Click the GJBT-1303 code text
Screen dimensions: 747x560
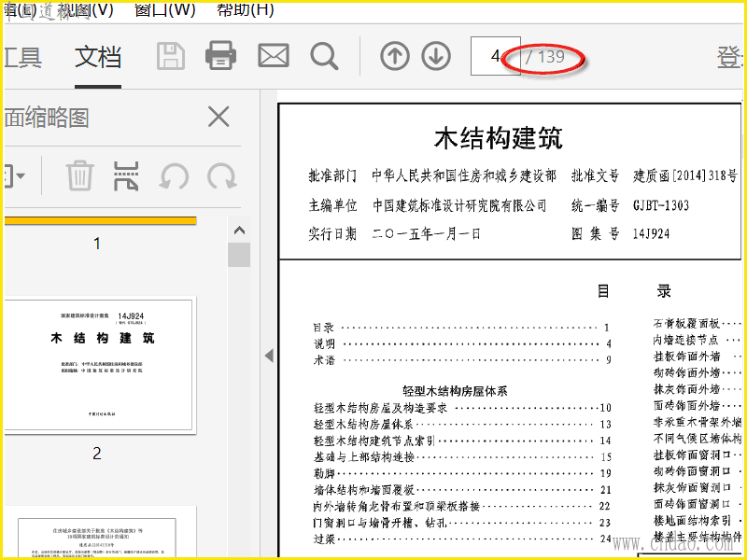(x=661, y=205)
